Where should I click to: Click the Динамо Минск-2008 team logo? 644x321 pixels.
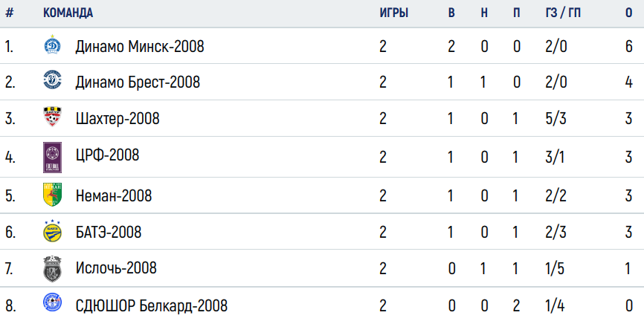pyautogui.click(x=52, y=45)
